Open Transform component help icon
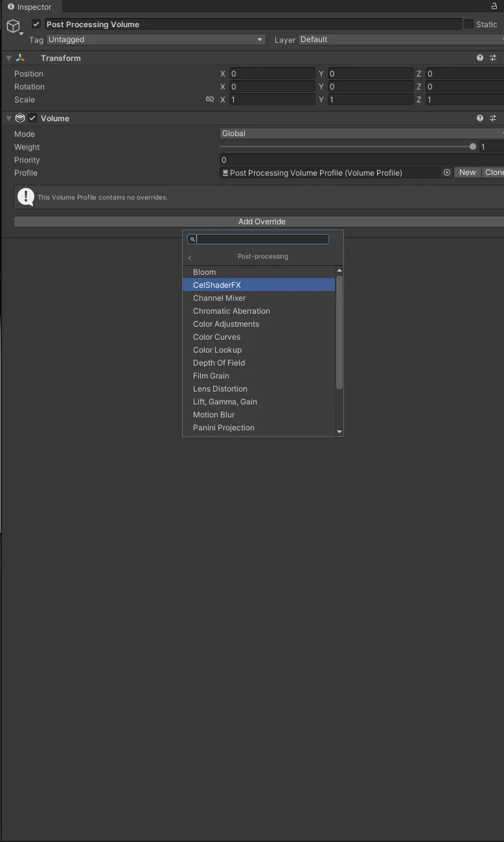 480,58
